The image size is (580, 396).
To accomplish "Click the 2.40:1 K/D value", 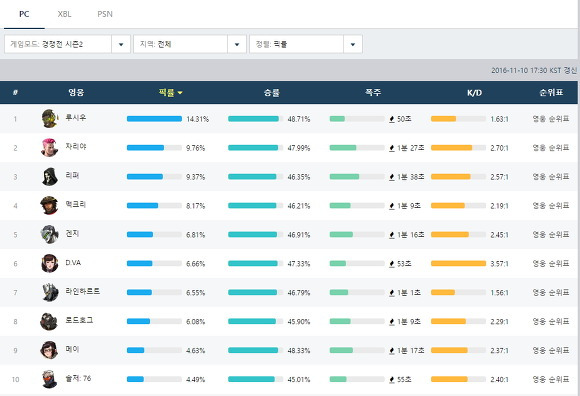I will coord(499,379).
